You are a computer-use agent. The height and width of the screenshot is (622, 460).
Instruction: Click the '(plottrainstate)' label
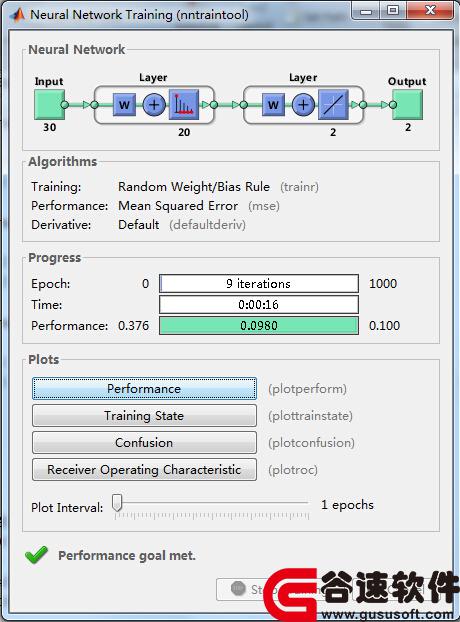click(x=310, y=416)
